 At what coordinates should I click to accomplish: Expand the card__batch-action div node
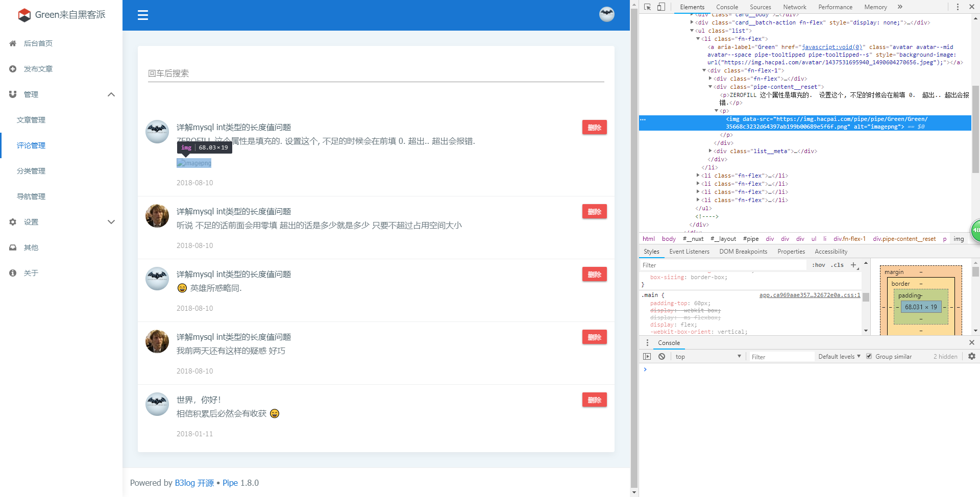pos(692,22)
